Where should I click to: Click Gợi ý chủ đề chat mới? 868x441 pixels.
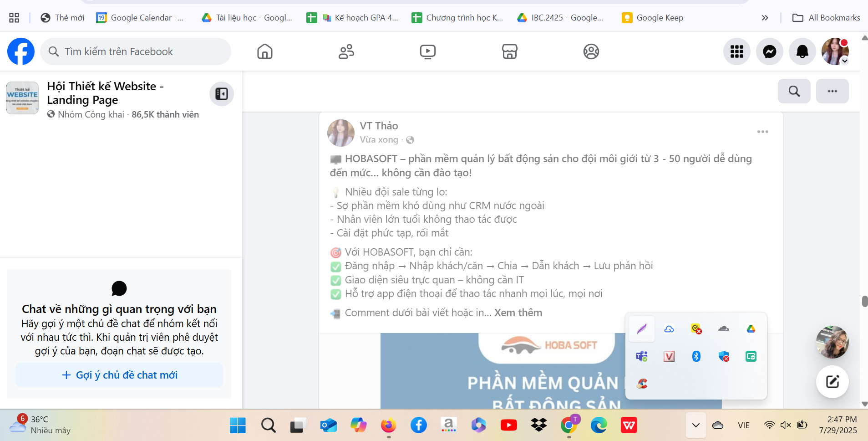119,375
